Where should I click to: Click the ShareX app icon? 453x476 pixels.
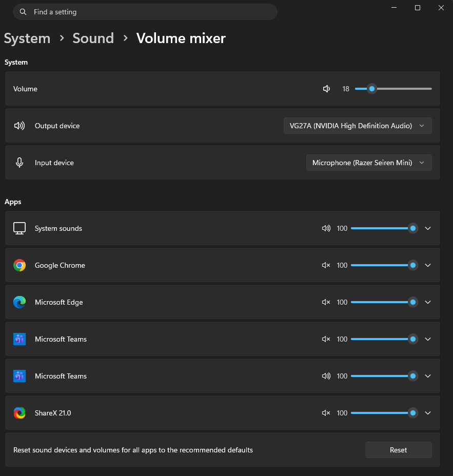click(x=19, y=413)
